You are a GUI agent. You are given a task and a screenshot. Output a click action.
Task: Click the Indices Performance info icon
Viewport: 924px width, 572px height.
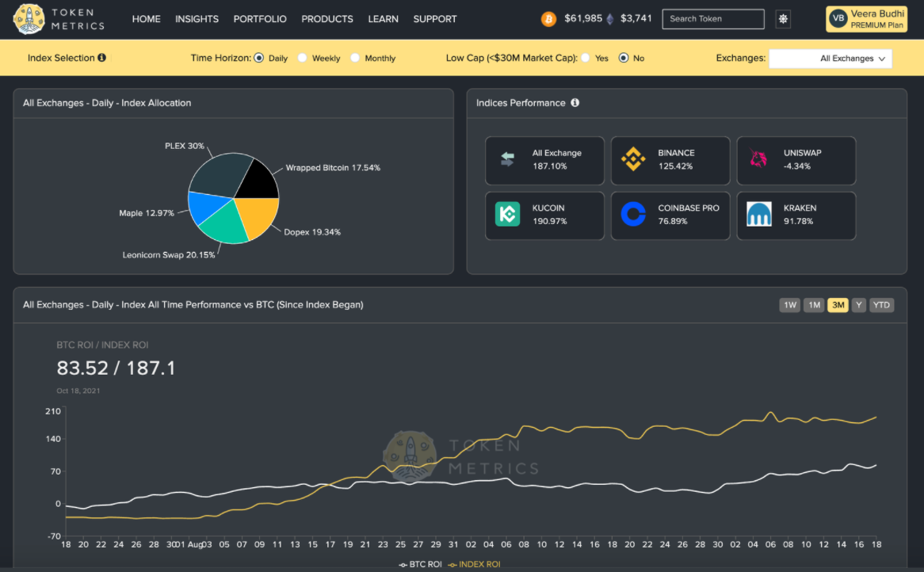click(x=575, y=102)
